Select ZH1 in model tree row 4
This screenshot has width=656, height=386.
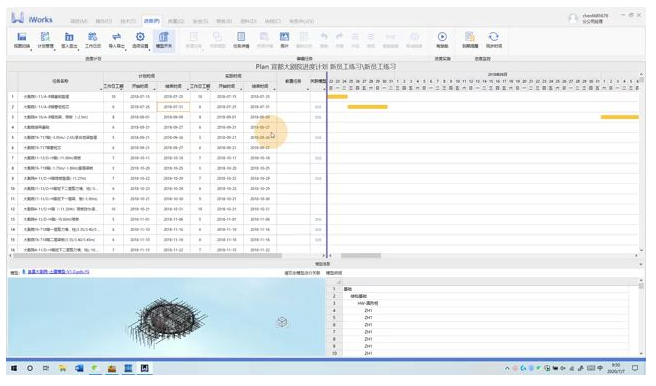368,310
